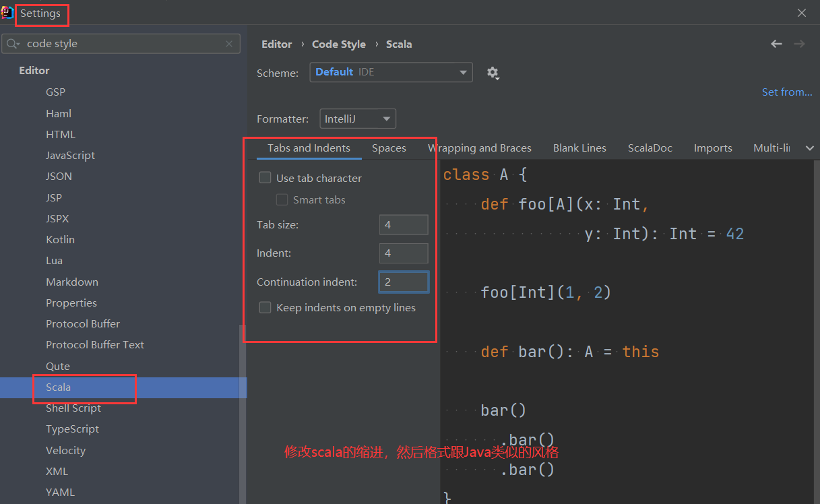Clear the search field with X icon
Screen dimensions: 820x504
coord(230,44)
